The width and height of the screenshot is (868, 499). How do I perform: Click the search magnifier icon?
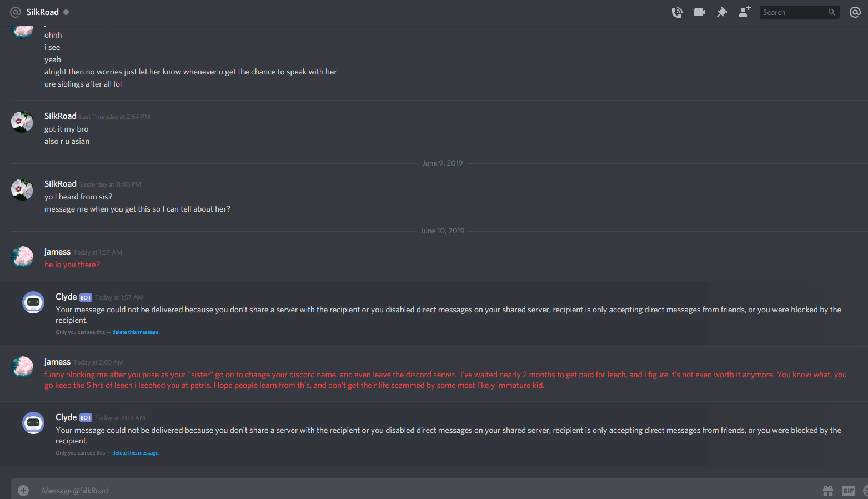pyautogui.click(x=831, y=12)
